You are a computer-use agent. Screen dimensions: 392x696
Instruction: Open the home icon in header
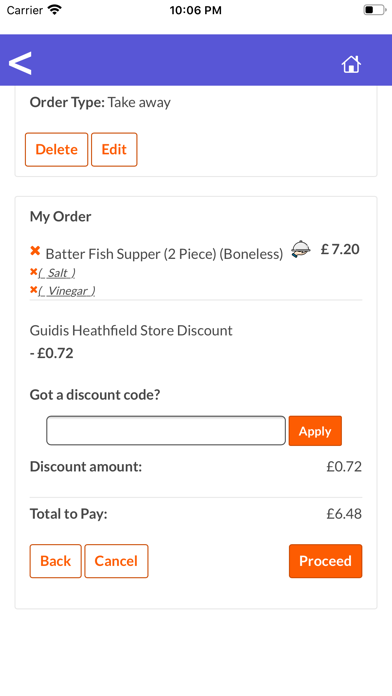click(351, 64)
